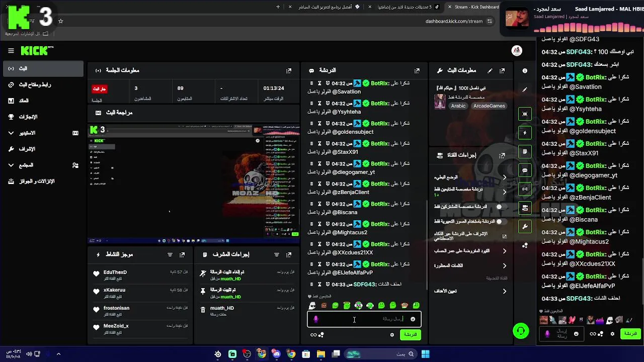The image size is (644, 362).
Task: Click the purple microphone in dashboard chat
Action: [315, 319]
